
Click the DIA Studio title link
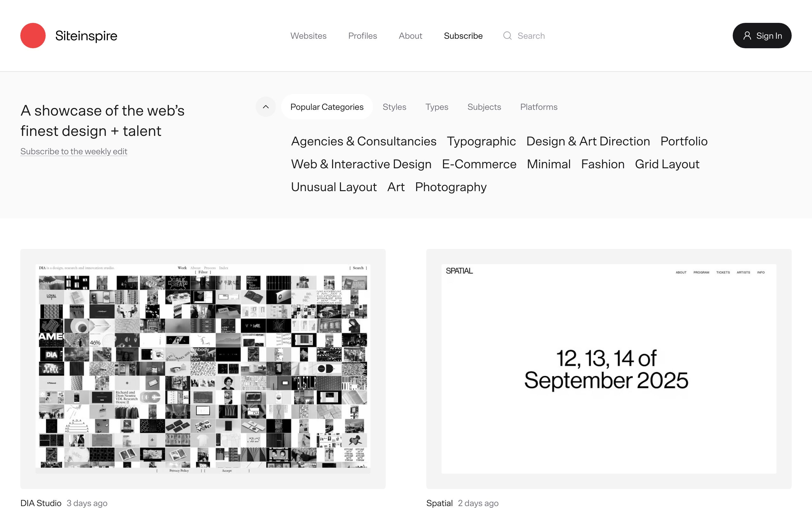click(41, 503)
